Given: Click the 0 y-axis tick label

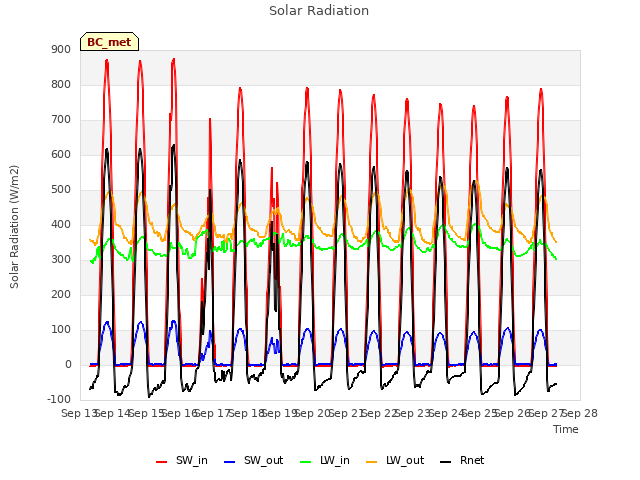Looking at the screenshot, I should (68, 365).
